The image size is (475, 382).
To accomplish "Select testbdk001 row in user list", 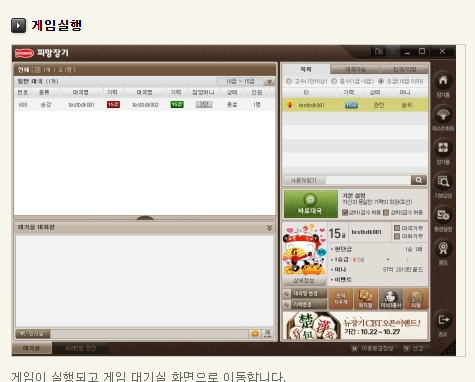I will pyautogui.click(x=355, y=105).
